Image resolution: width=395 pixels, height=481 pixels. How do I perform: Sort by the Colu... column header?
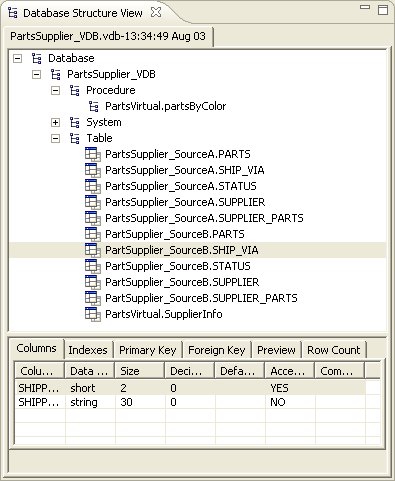tap(39, 371)
